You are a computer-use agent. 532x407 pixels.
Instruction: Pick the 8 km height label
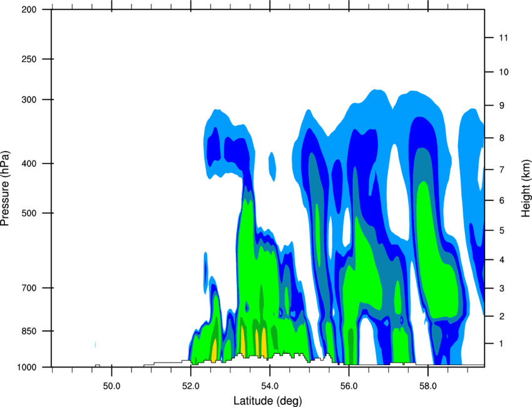[502, 138]
